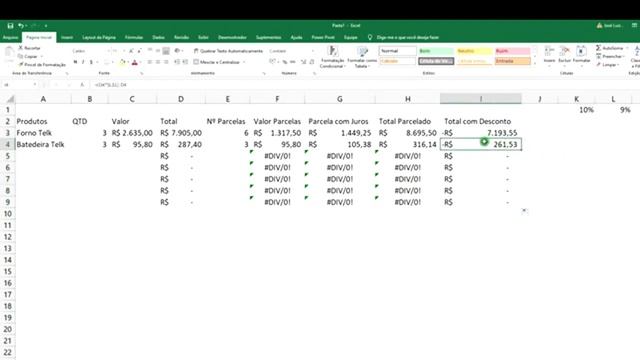
Task: Switch to the Desenvolvedor tab
Action: pos(232,37)
